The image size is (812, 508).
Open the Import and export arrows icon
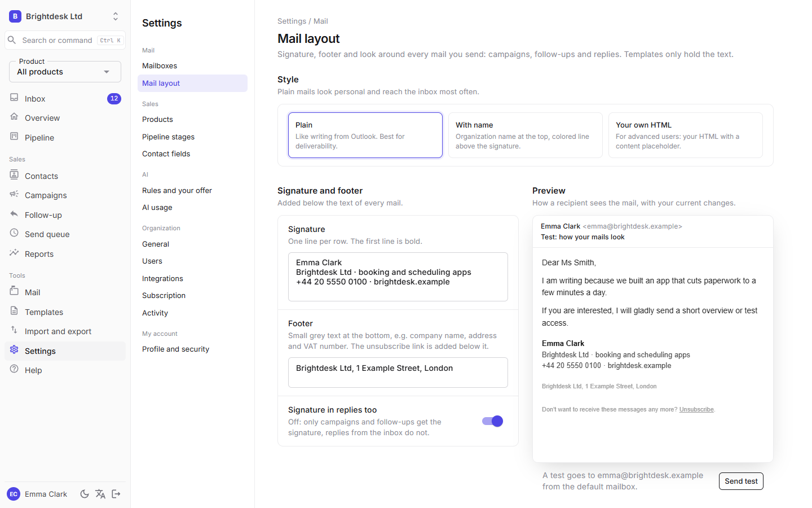(x=14, y=330)
